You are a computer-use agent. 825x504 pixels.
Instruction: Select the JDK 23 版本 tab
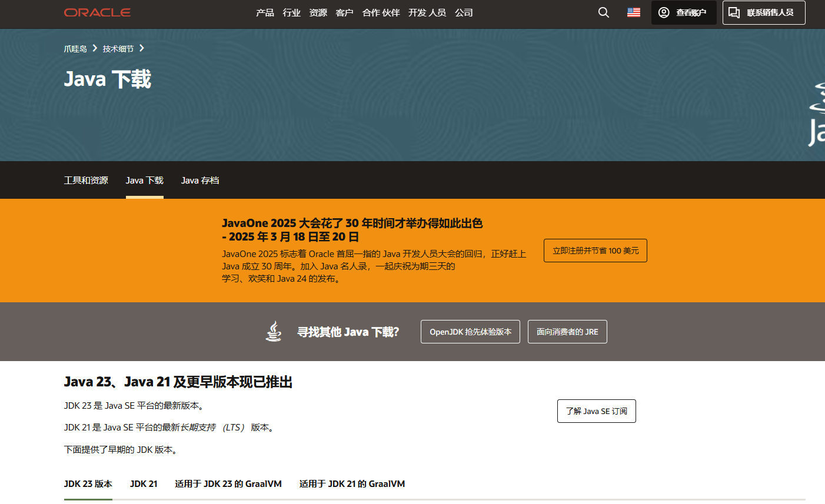(x=88, y=484)
